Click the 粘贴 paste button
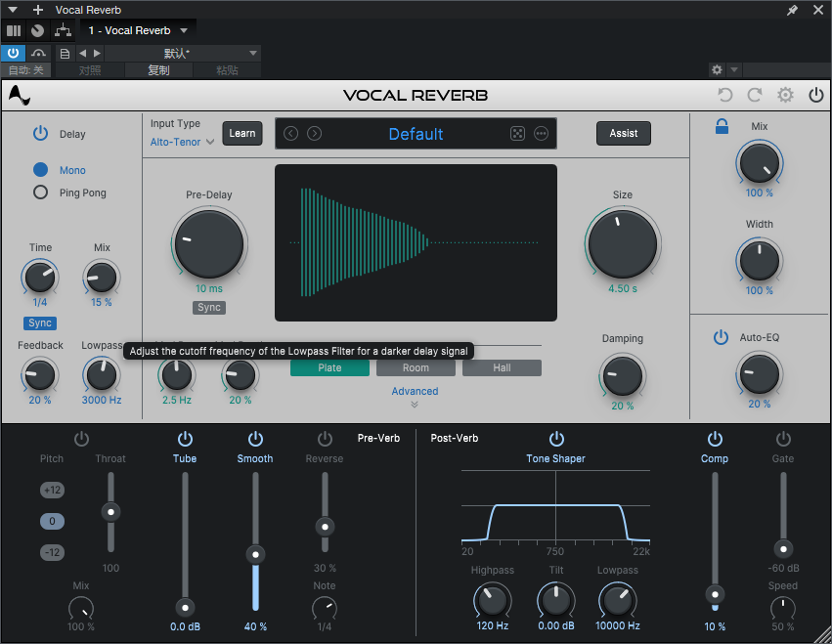The image size is (832, 644). [227, 70]
